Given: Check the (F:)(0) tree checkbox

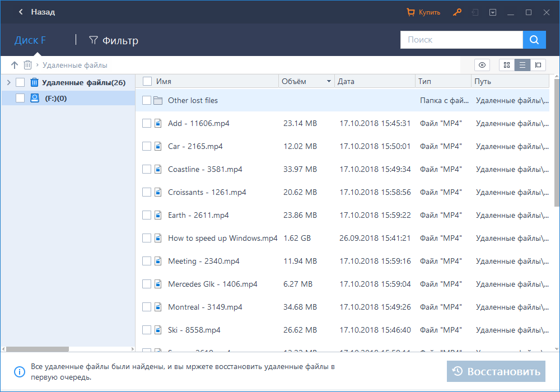Looking at the screenshot, I should pyautogui.click(x=20, y=98).
